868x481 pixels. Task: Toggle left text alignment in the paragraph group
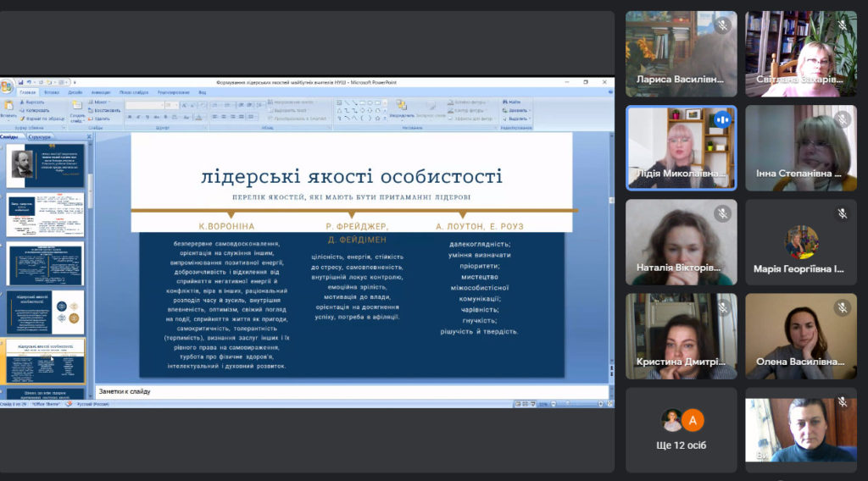pyautogui.click(x=214, y=117)
